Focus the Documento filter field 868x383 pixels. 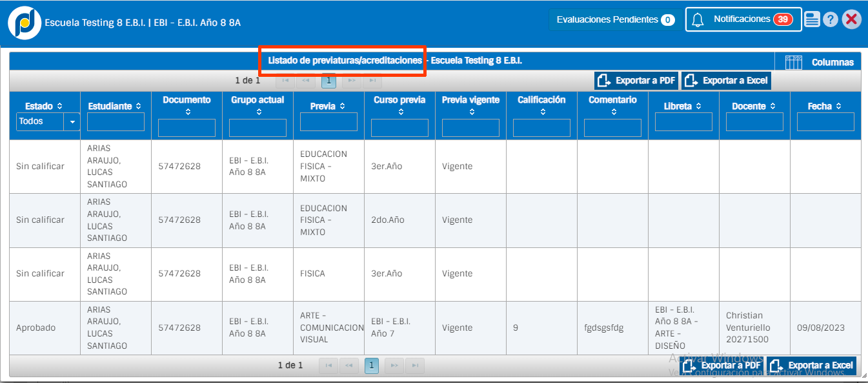187,127
